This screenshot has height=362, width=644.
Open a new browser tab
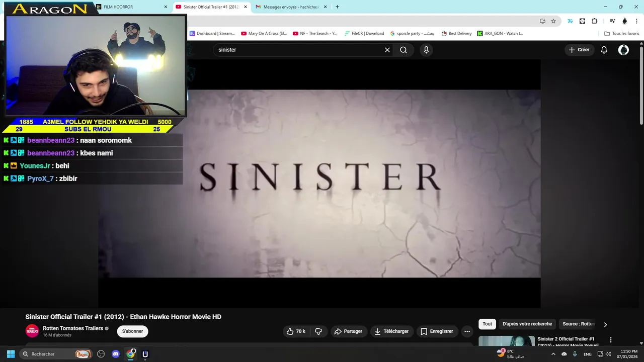(x=337, y=7)
